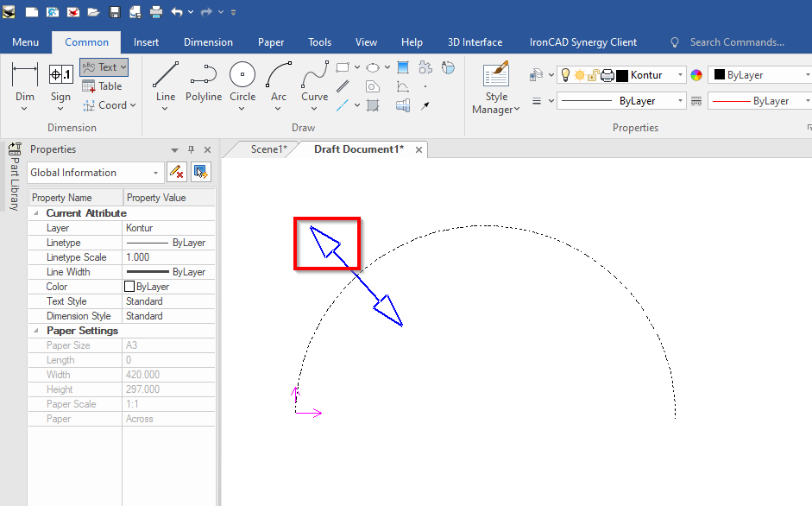Image resolution: width=812 pixels, height=506 pixels.
Task: Collapse the Current Attribute section
Action: tap(35, 213)
